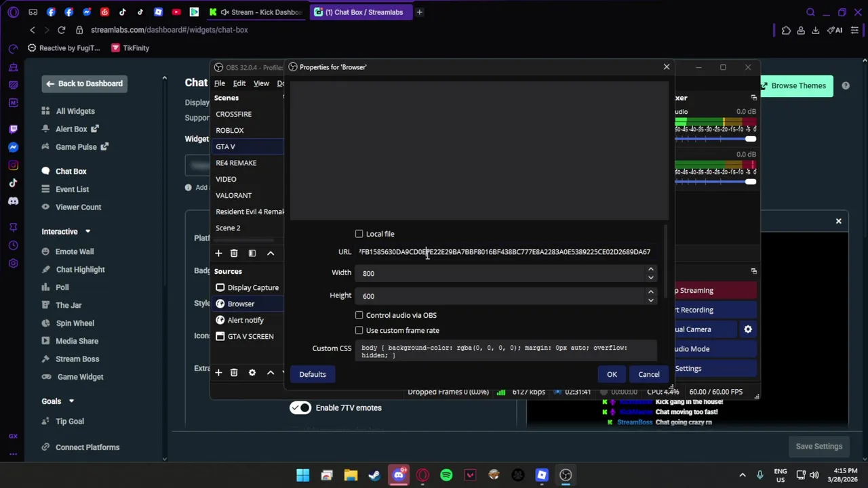Image resolution: width=868 pixels, height=488 pixels.
Task: Open YouTube pinned tab
Action: click(x=176, y=12)
